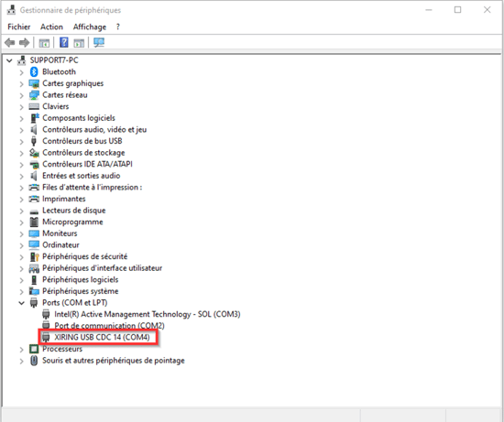This screenshot has width=504, height=422.
Task: Click the scan hardware changes monitor icon
Action: [x=99, y=42]
